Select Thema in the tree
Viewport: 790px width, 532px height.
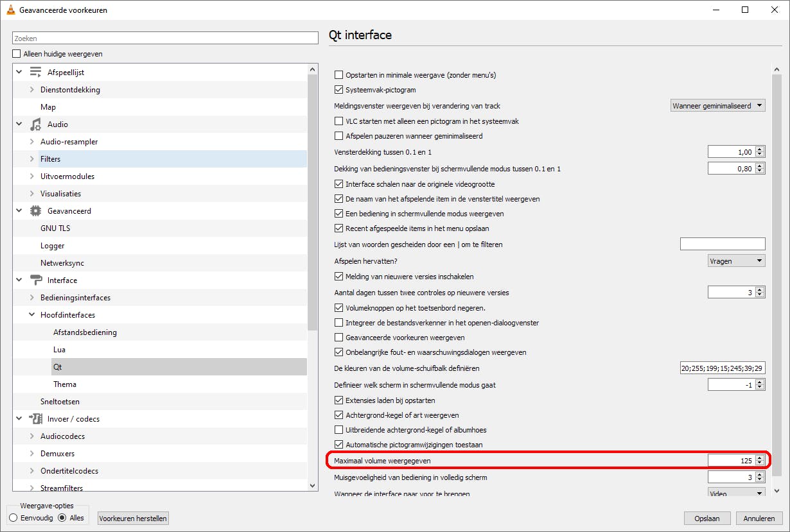[65, 384]
